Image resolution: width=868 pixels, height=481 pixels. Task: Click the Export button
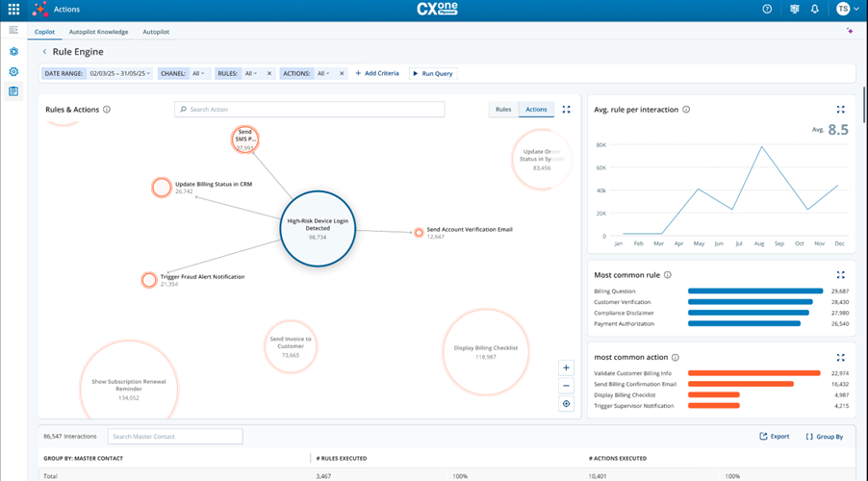tap(774, 437)
